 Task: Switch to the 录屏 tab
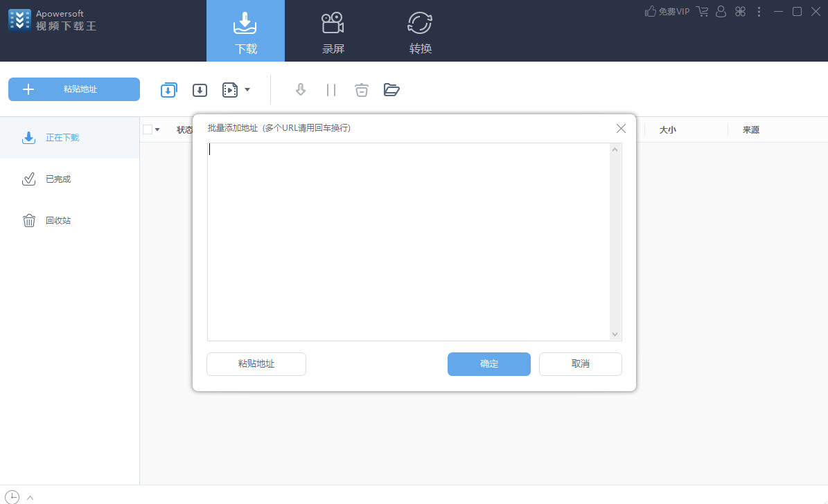click(x=333, y=31)
